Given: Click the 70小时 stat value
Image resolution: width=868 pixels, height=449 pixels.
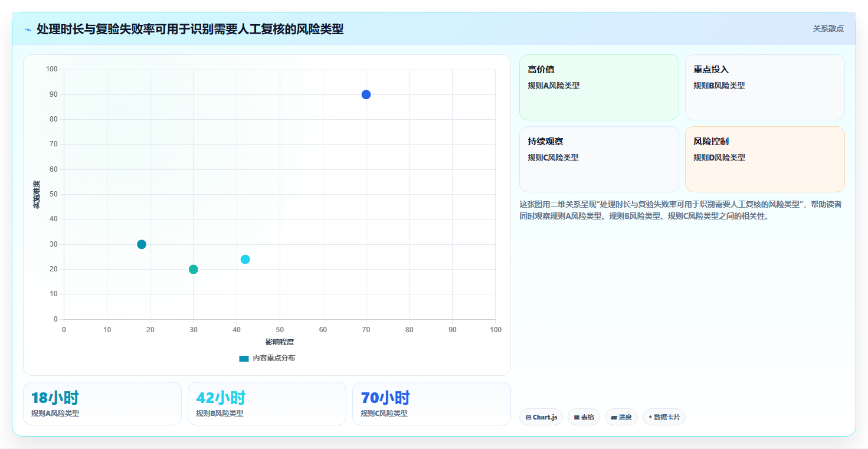Looking at the screenshot, I should [x=385, y=398].
